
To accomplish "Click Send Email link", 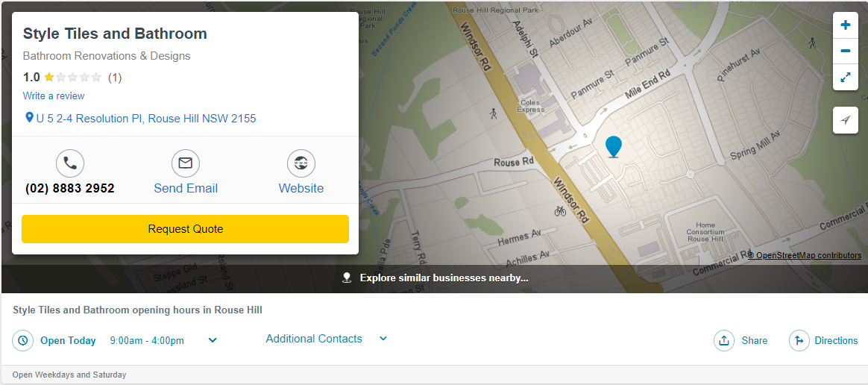I will (x=186, y=188).
